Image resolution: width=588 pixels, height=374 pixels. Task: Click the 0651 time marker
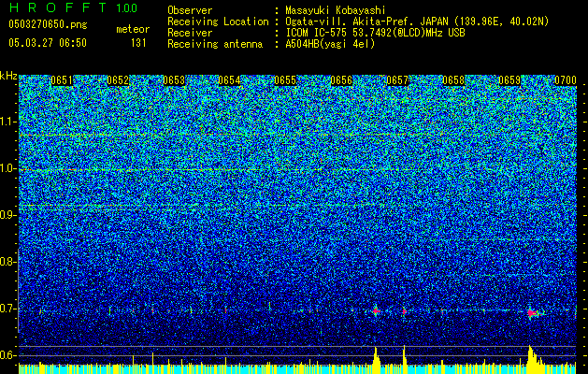[62, 80]
